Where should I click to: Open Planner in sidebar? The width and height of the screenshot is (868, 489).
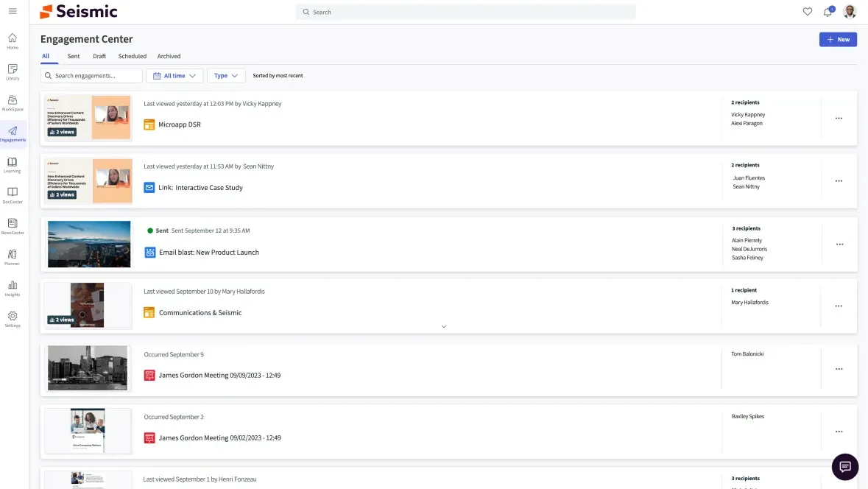(13, 258)
